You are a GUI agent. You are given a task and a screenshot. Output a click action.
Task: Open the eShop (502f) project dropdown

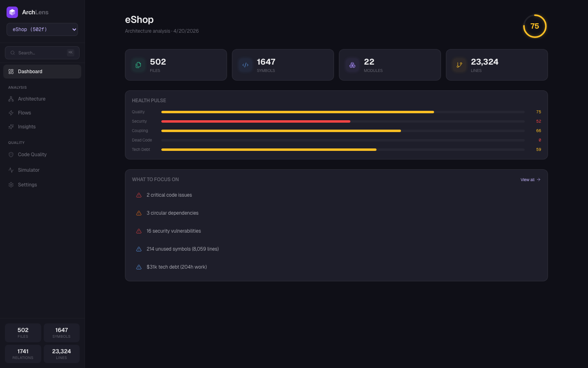click(42, 29)
